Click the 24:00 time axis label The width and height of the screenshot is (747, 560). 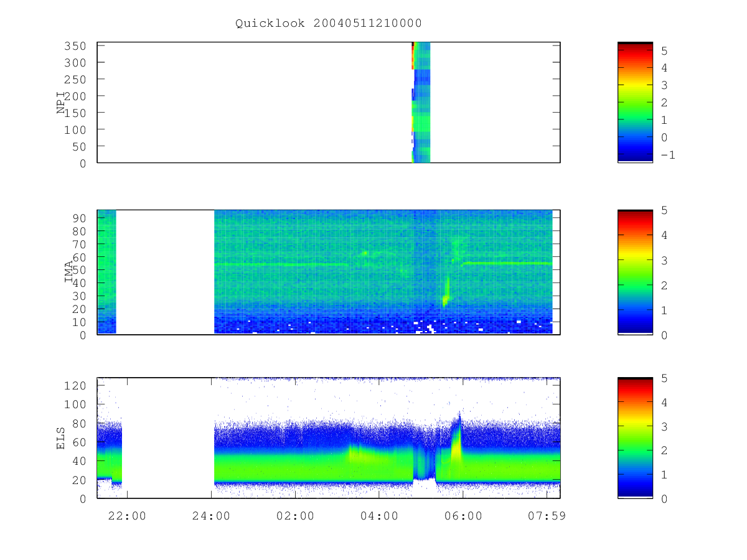pos(212,516)
